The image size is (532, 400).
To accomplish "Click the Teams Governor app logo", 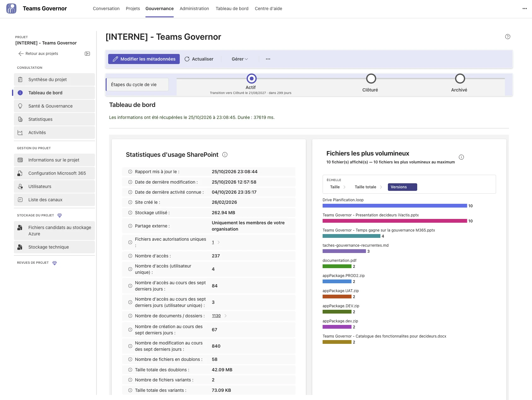I will [x=11, y=9].
